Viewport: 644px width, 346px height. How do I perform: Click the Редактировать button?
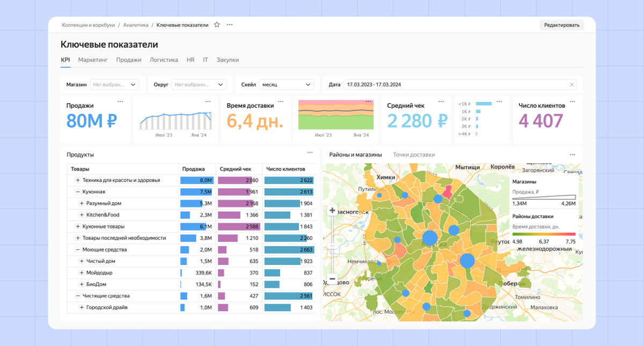click(561, 25)
